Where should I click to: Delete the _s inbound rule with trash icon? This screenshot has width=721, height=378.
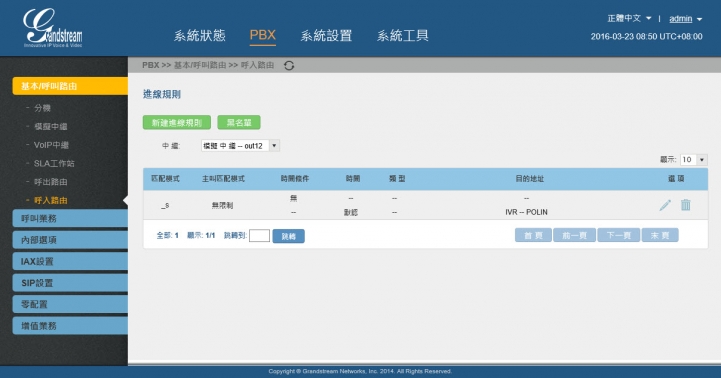click(x=686, y=205)
